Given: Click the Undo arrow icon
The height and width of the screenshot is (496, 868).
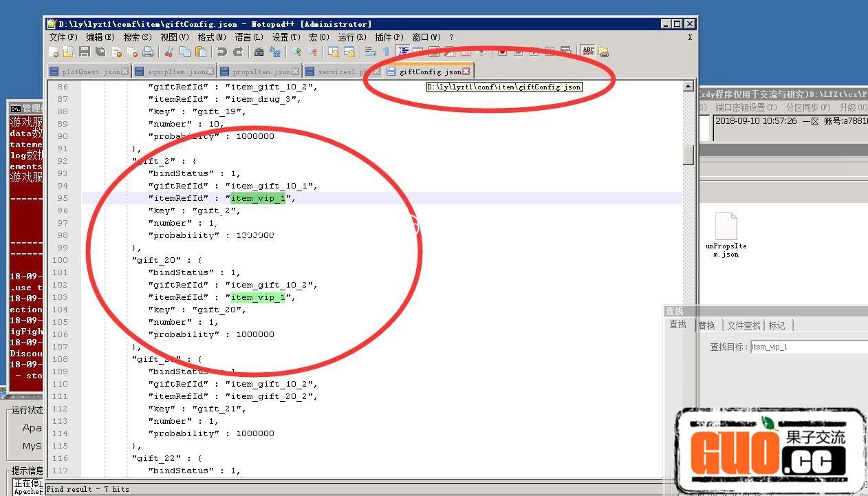Looking at the screenshot, I should (221, 52).
